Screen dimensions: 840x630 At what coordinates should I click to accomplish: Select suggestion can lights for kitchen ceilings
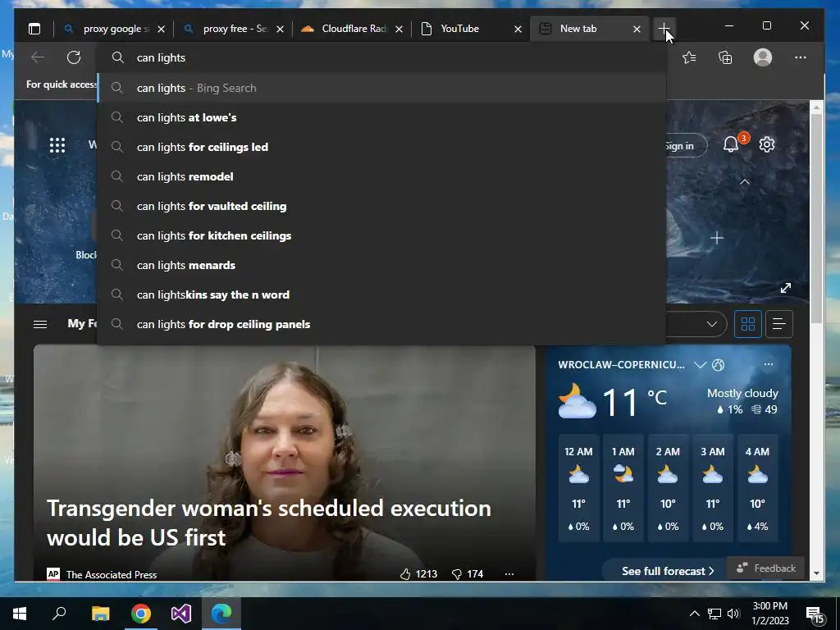[x=381, y=235]
